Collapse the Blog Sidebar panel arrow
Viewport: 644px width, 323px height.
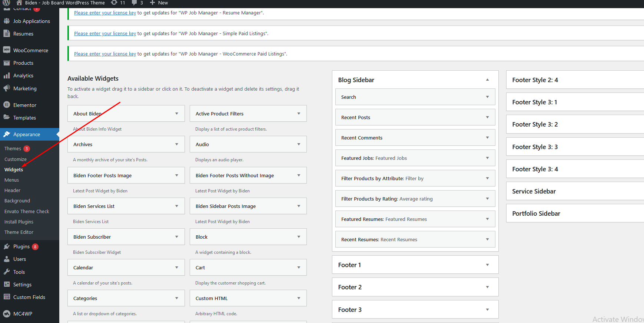click(488, 80)
